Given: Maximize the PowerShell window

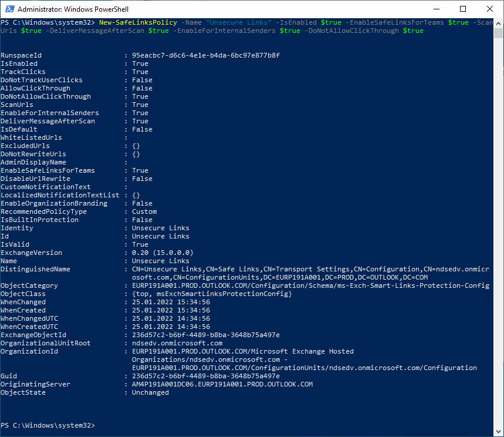Looking at the screenshot, I should click(463, 9).
